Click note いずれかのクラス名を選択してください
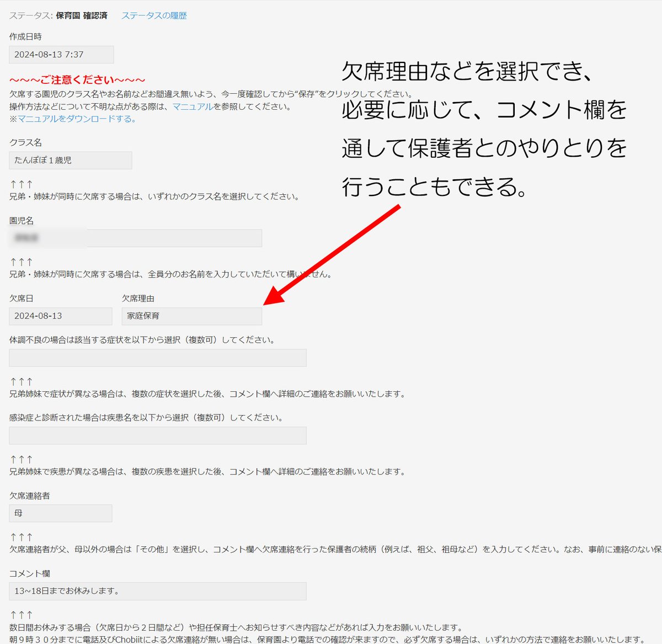The height and width of the screenshot is (644, 662). point(155,196)
